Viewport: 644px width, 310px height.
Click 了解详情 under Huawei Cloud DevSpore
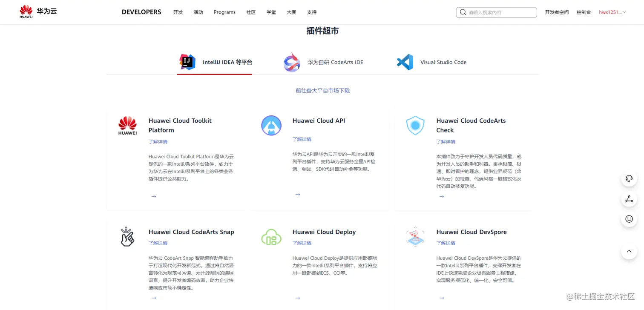[x=446, y=243]
